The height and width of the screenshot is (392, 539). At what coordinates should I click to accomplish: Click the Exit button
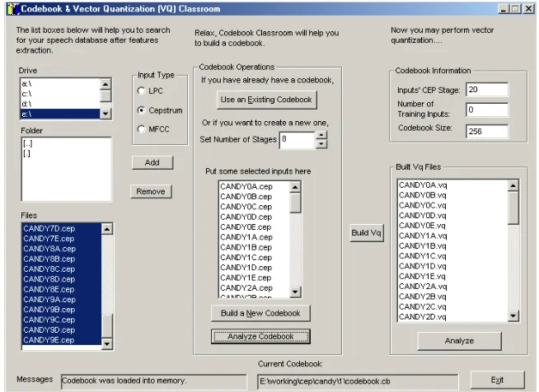pyautogui.click(x=498, y=380)
